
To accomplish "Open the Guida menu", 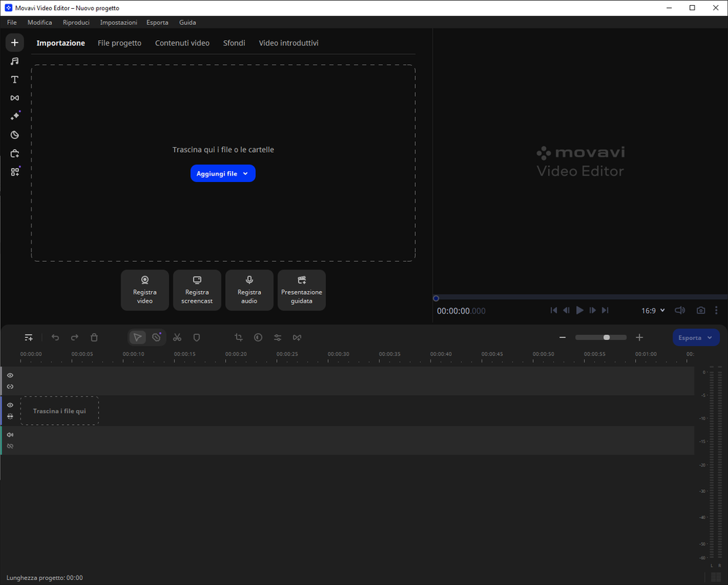I will click(x=188, y=23).
